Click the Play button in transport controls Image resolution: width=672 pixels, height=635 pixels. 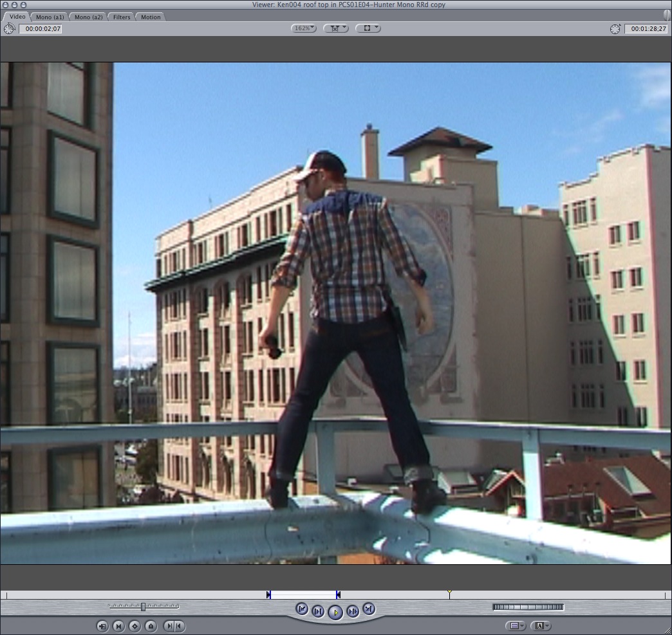pos(335,612)
